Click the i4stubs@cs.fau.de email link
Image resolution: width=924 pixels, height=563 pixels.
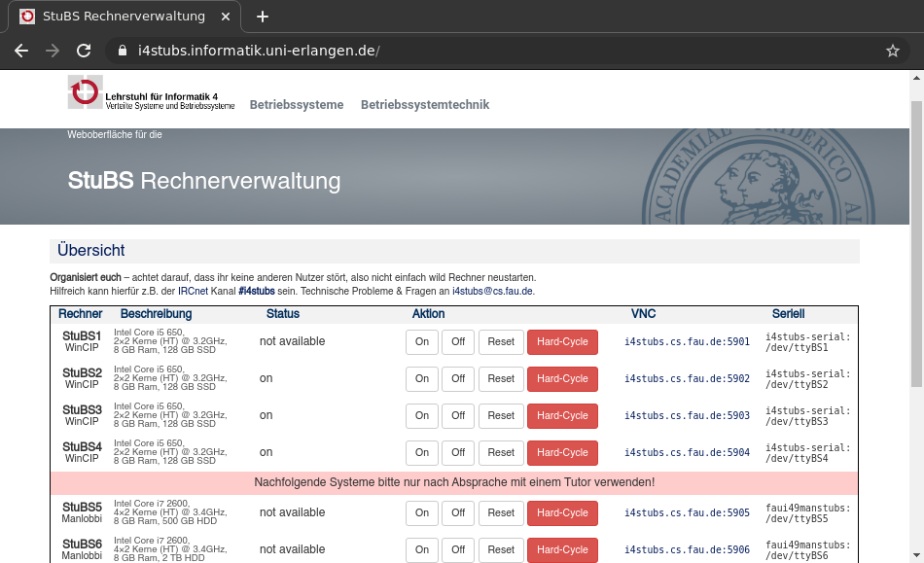tap(492, 291)
